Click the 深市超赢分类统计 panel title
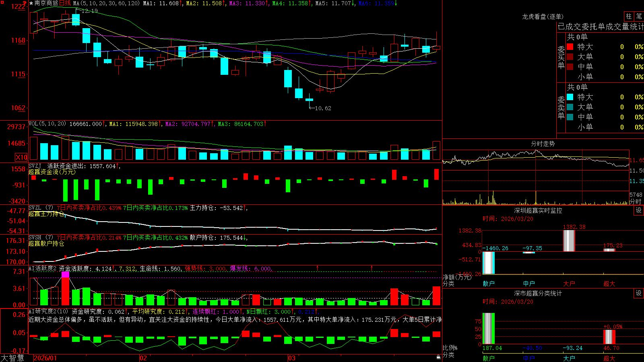 (x=538, y=293)
